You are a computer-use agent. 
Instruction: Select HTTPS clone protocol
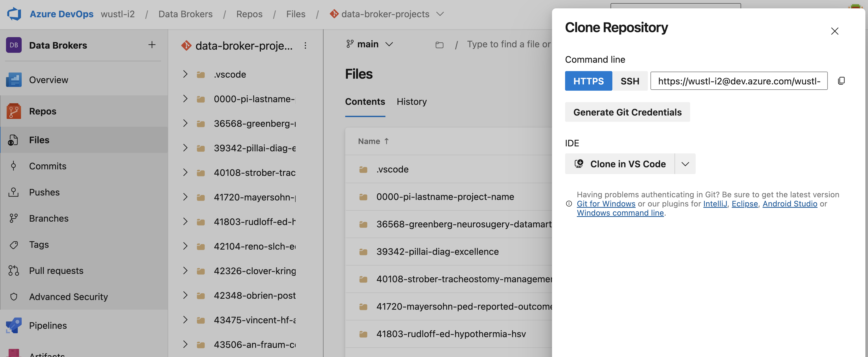click(588, 81)
